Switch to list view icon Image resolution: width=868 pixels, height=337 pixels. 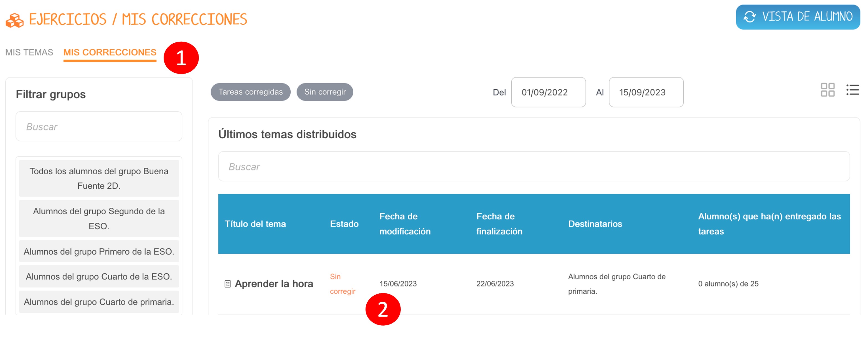[852, 90]
